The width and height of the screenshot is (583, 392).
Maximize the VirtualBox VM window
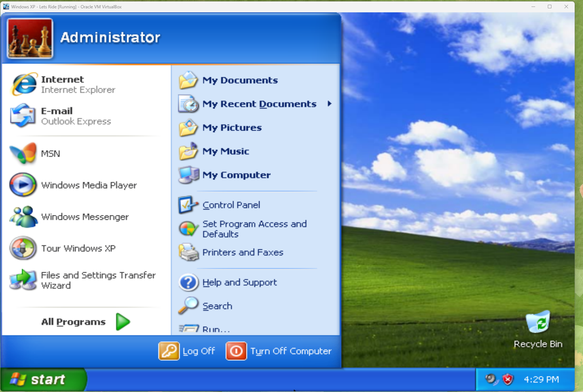(550, 7)
